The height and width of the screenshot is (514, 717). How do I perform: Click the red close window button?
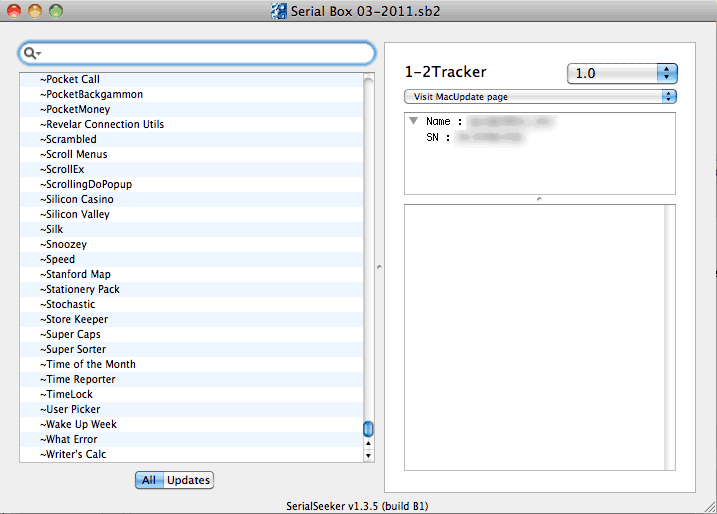click(14, 11)
